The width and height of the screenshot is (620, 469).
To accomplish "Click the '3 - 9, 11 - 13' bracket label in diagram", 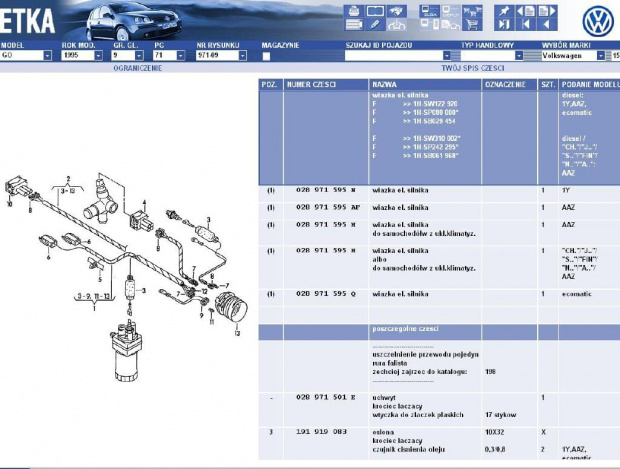I will click(94, 296).
